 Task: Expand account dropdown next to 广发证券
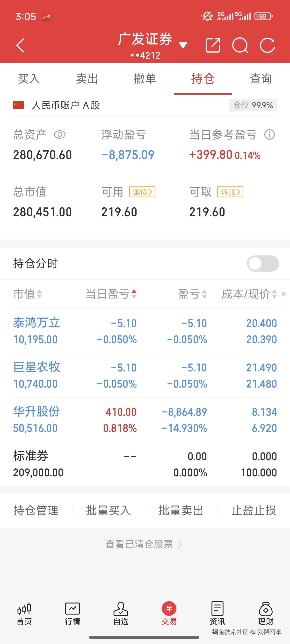[x=183, y=45]
